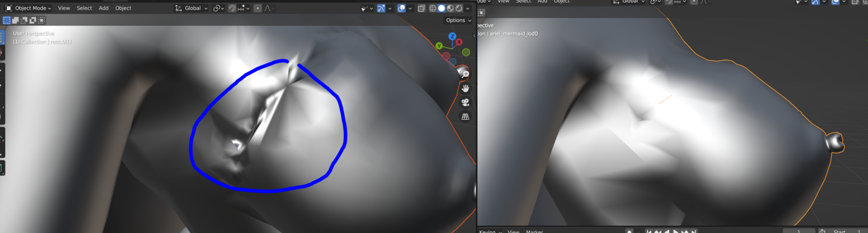Toggle X-Ray in left viewport
This screenshot has height=233, width=868.
421,8
